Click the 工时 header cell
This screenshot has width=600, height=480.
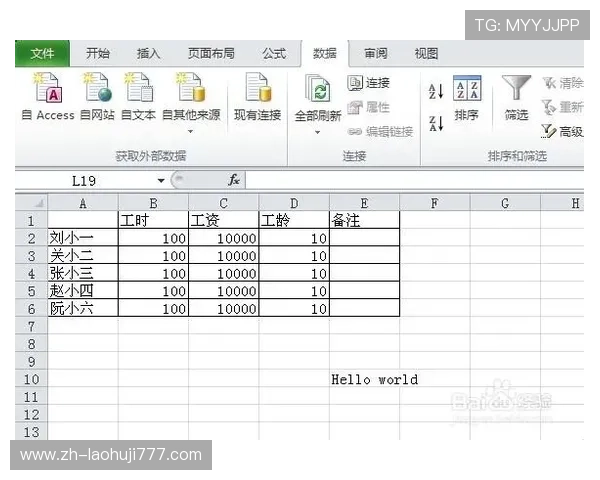coord(153,220)
